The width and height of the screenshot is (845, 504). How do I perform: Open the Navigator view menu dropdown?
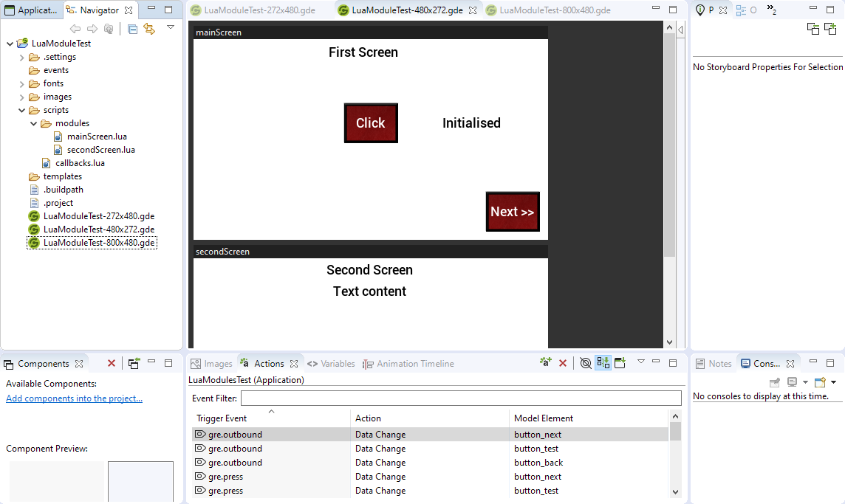click(x=171, y=27)
